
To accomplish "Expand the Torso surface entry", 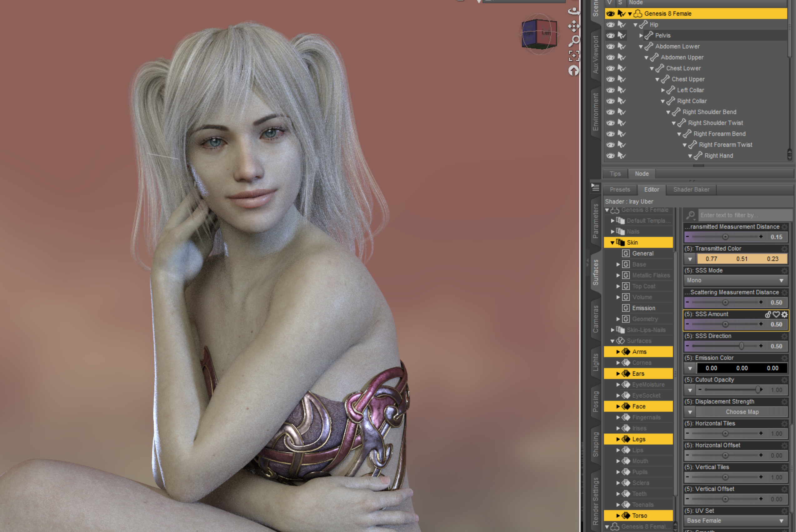I will (x=618, y=516).
